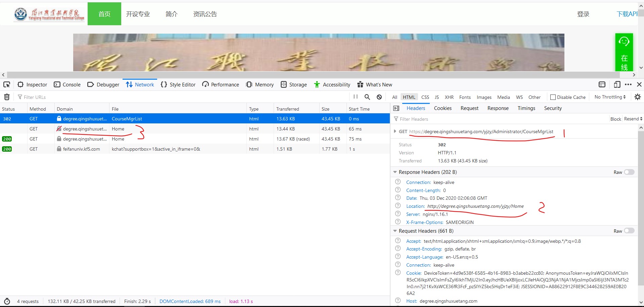This screenshot has width=644, height=307.
Task: Switch to Cookies tab
Action: point(443,108)
